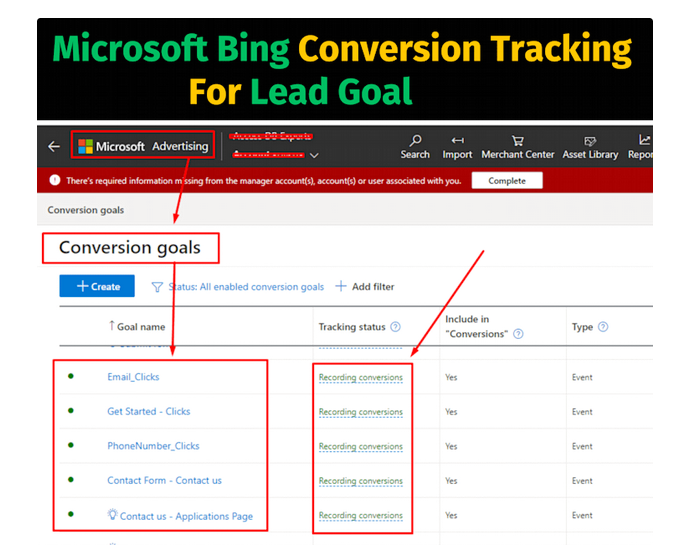Click green status dot for PhoneNumber_Clicks

(71, 445)
